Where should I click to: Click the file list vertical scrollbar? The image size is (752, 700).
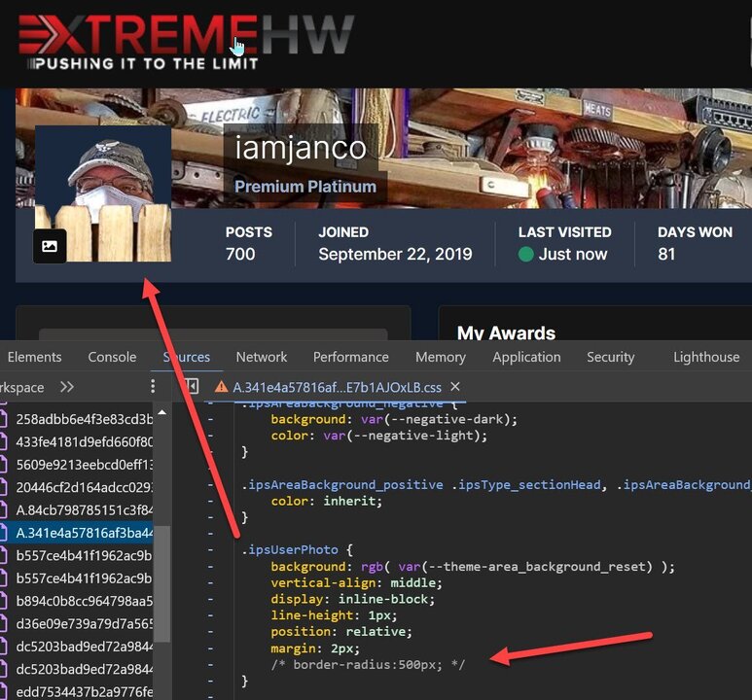tap(163, 583)
